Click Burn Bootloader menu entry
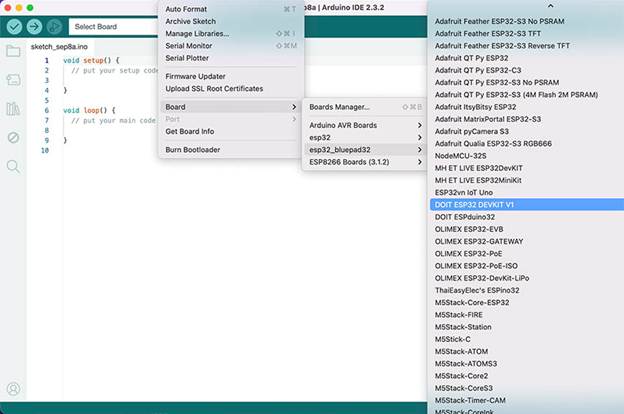 click(195, 150)
